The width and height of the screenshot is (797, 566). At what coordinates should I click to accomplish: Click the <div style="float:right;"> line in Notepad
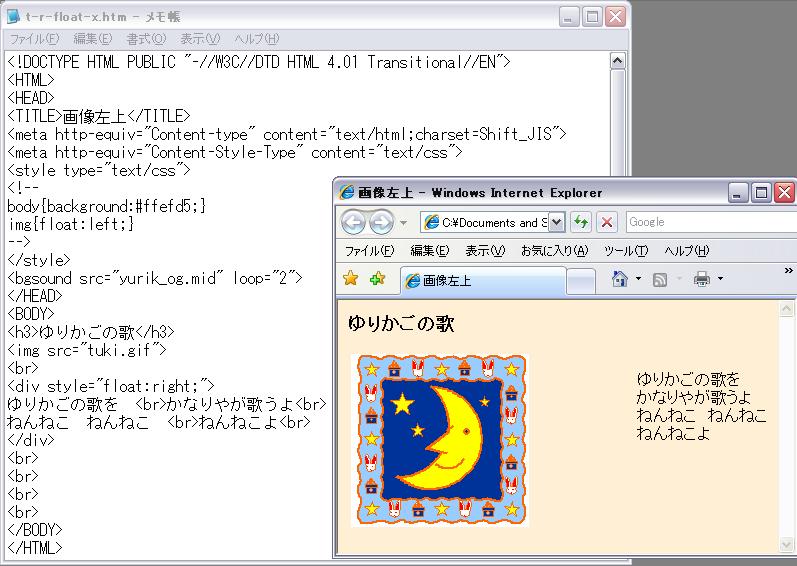[111, 386]
